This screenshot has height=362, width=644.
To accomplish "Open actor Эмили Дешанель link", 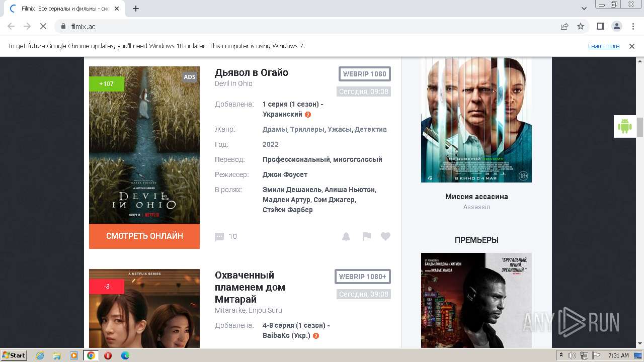I will point(292,190).
